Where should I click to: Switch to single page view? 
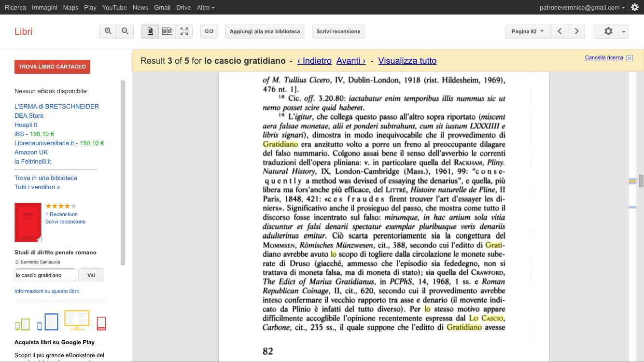pos(150,31)
